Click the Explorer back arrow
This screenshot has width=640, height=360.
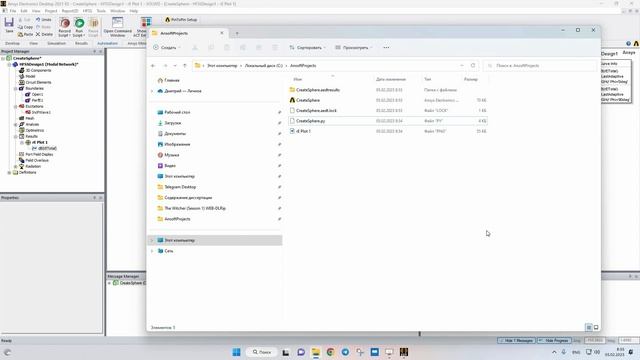point(153,66)
